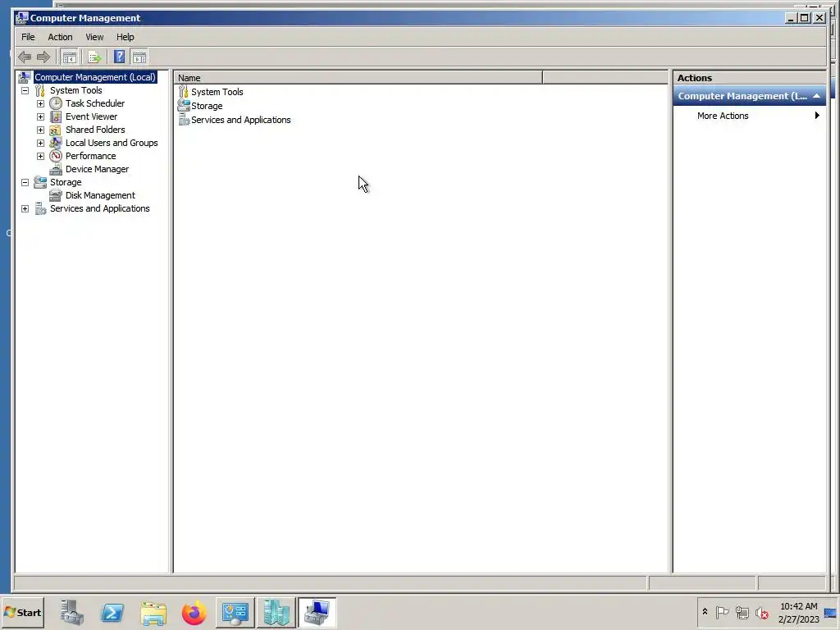This screenshot has height=630, width=840.
Task: Select Disk Management label in the tree
Action: coord(100,195)
